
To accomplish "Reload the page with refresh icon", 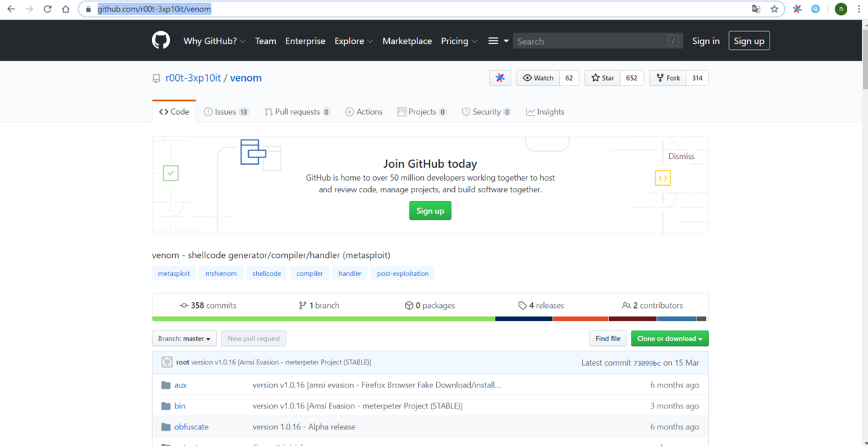I will coord(48,9).
